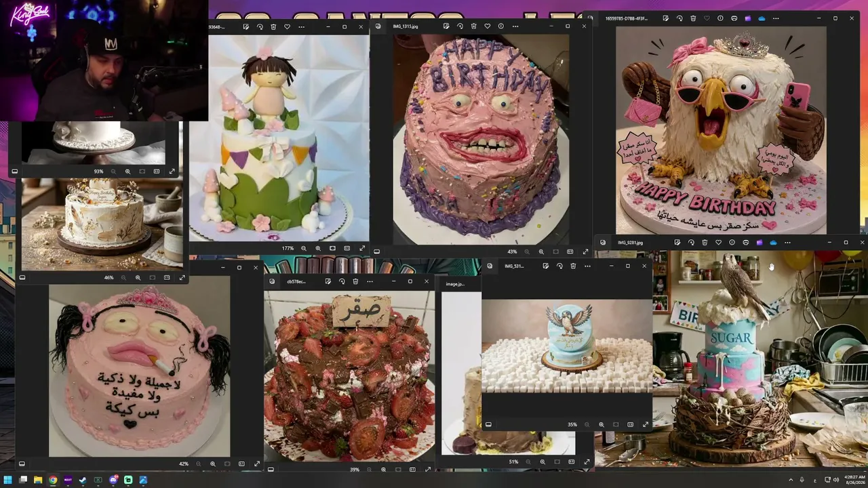This screenshot has height=488, width=868.
Task: Toggle the filmstrip in the 46% zoom window
Action: [22, 278]
